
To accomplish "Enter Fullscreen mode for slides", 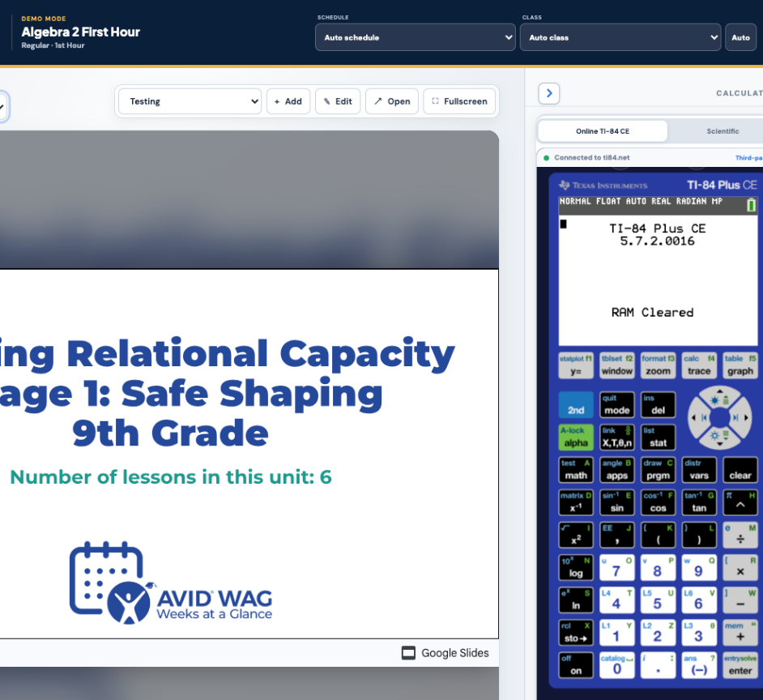I will [x=459, y=101].
